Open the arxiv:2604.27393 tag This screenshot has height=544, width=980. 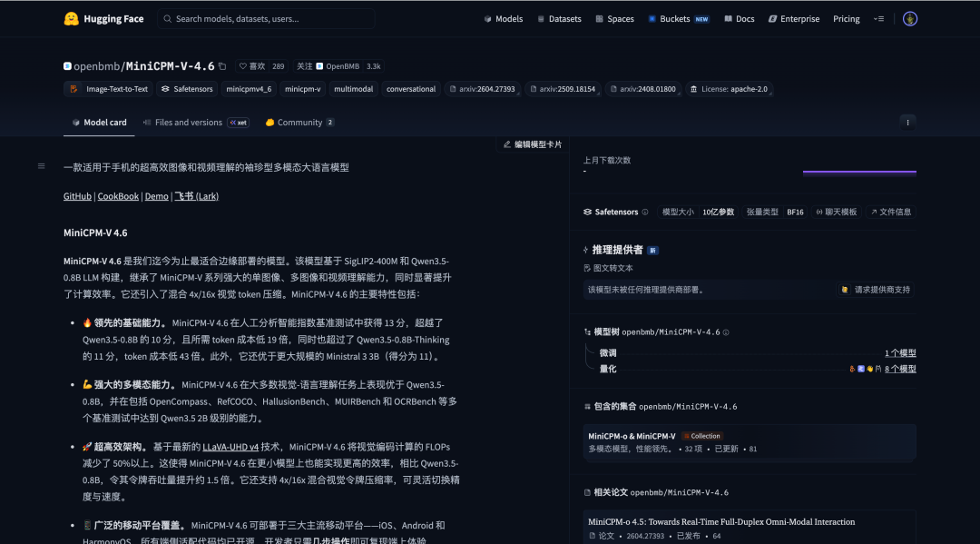(483, 89)
